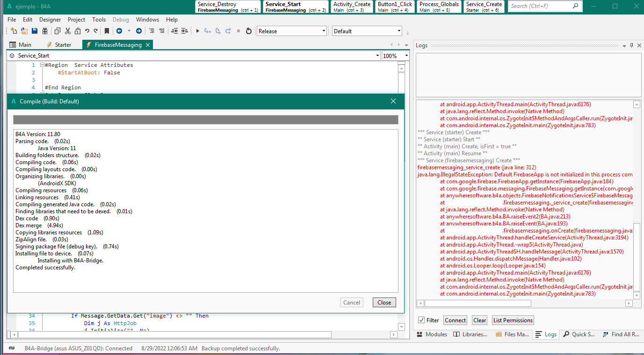Click the Block Comment toolbar icon
The height and width of the screenshot is (355, 644).
pos(152,31)
